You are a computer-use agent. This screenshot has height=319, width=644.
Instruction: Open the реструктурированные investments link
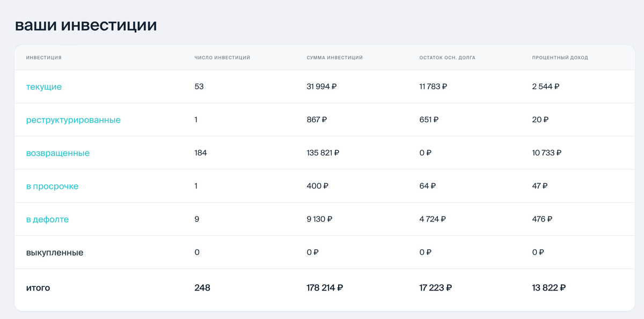[74, 120]
